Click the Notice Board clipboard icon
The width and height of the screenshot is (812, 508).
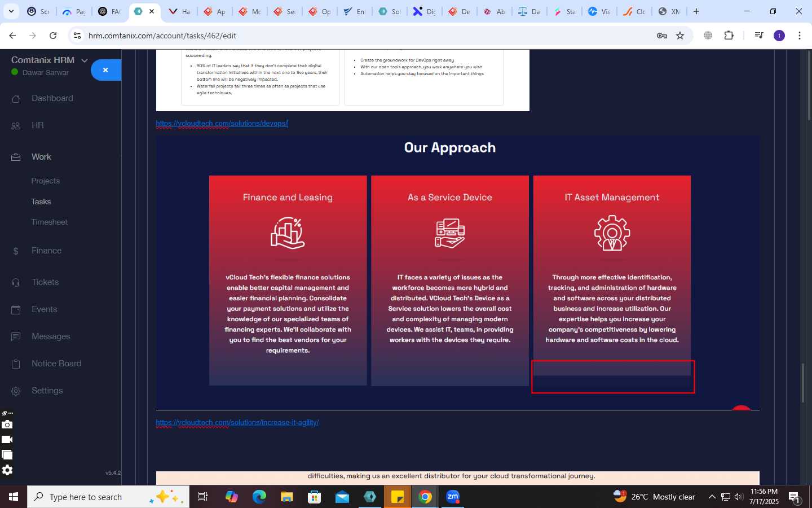[16, 364]
